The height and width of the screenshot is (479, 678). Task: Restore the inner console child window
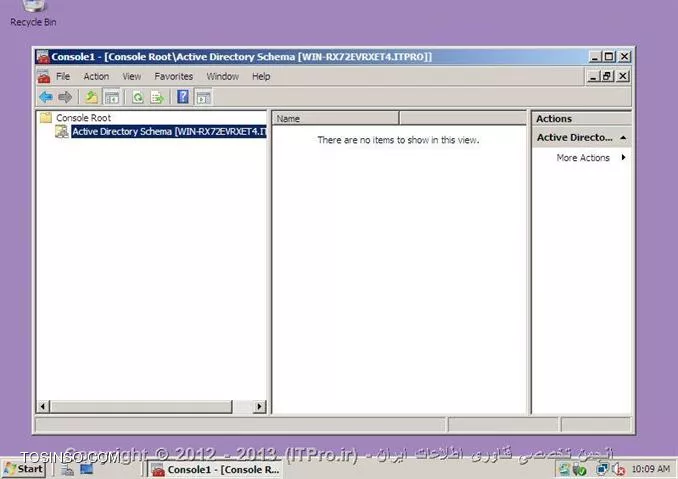(x=607, y=77)
